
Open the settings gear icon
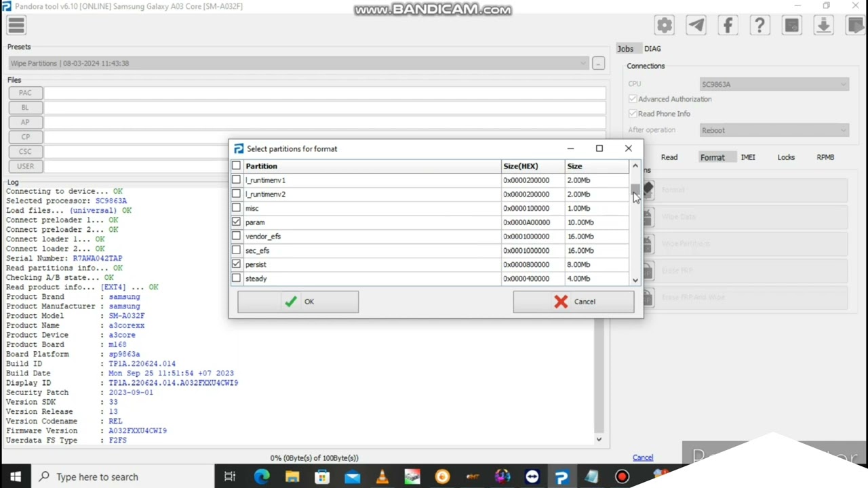pos(665,26)
